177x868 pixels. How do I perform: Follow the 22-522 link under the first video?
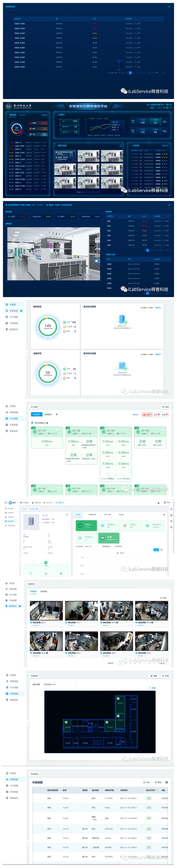(36, 625)
